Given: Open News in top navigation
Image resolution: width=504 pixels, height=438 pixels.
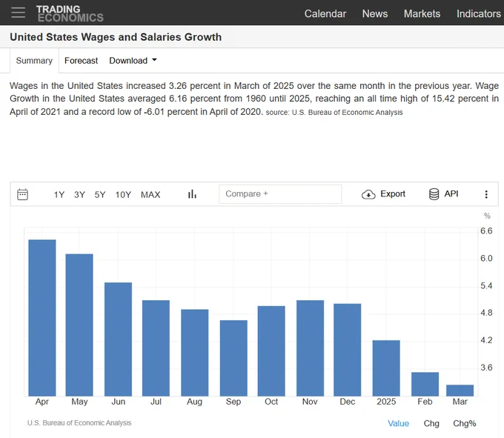Looking at the screenshot, I should click(x=375, y=13).
